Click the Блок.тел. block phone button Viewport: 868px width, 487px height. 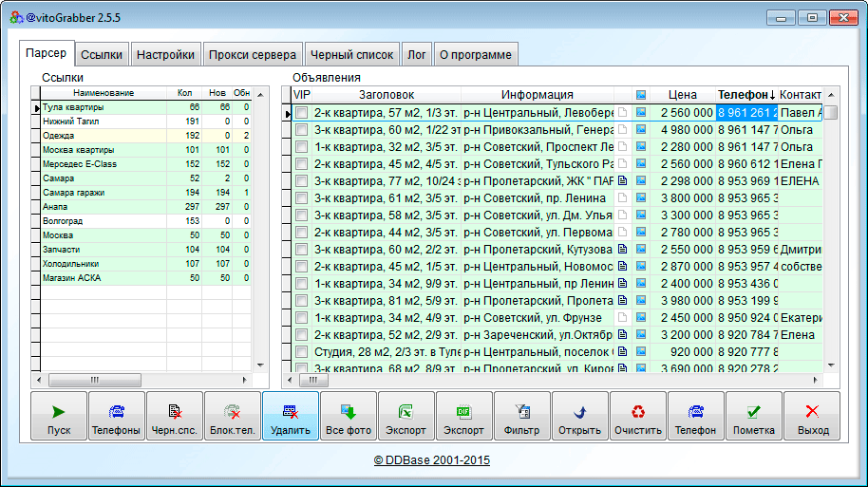(233, 416)
